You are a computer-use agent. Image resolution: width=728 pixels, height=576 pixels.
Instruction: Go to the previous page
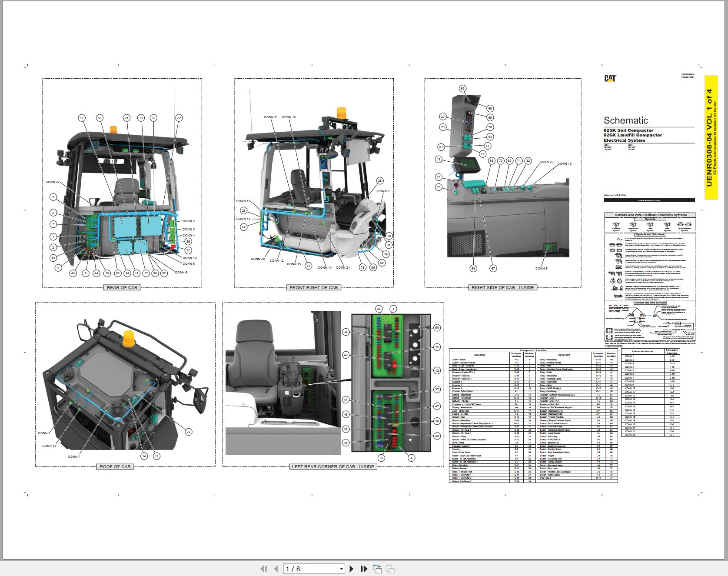click(276, 569)
